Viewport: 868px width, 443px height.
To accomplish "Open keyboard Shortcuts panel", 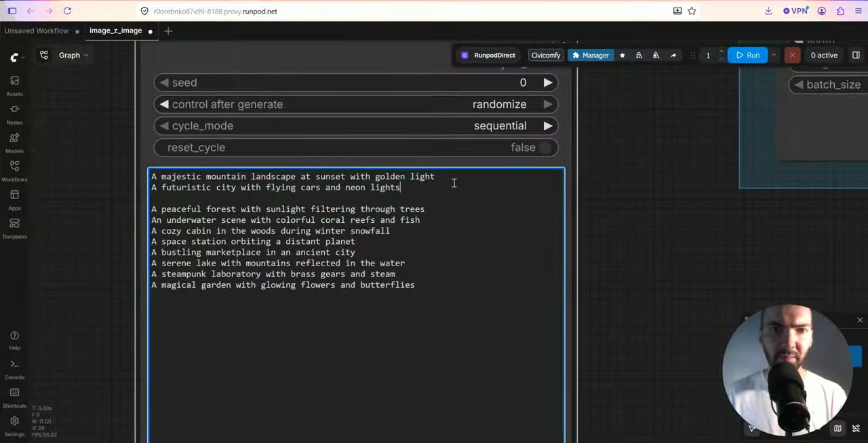I will coord(14,398).
